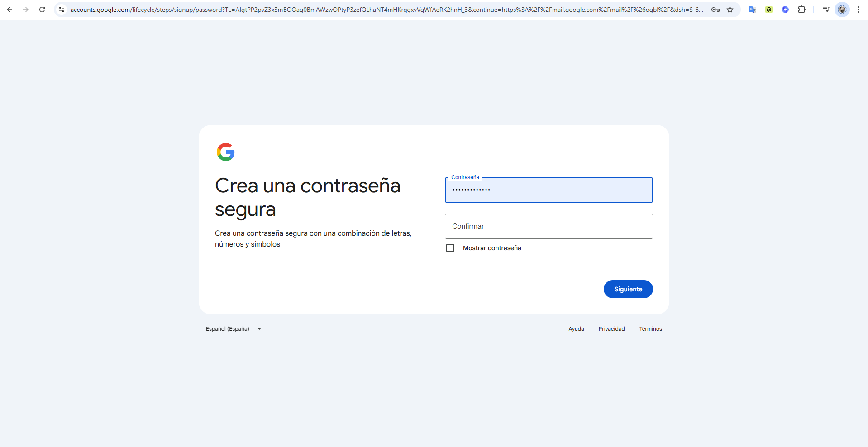Open the Español (España) language dropdown
This screenshot has width=868, height=447.
[x=234, y=329]
